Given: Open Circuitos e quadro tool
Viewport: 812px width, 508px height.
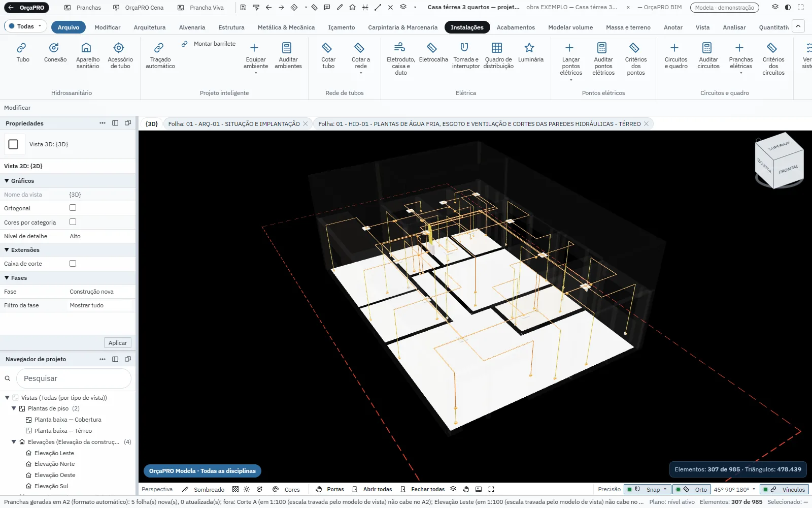Looking at the screenshot, I should (x=675, y=56).
